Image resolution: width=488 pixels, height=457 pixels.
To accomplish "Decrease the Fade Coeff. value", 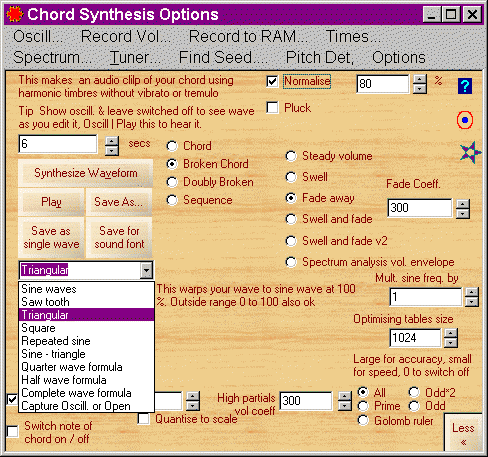I will (x=463, y=213).
